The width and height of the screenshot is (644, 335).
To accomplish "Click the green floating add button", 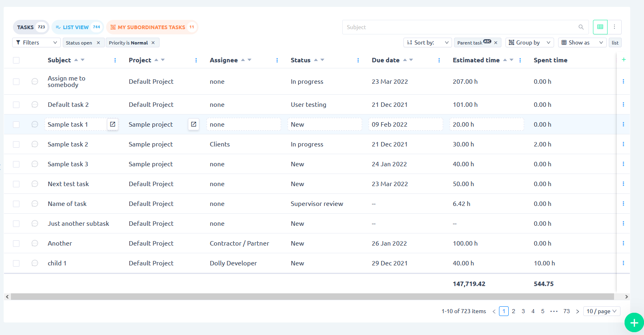I will (x=634, y=322).
